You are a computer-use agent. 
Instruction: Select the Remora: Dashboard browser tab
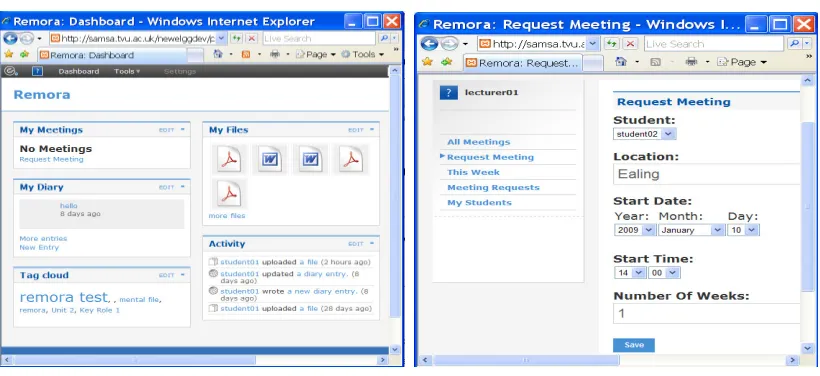(112, 54)
